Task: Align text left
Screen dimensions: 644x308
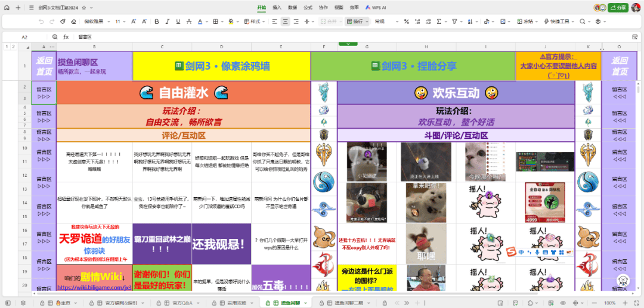Action: pyautogui.click(x=275, y=21)
